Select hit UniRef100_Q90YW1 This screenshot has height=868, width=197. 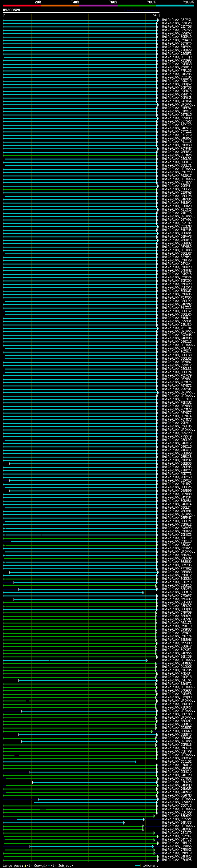coord(176,389)
